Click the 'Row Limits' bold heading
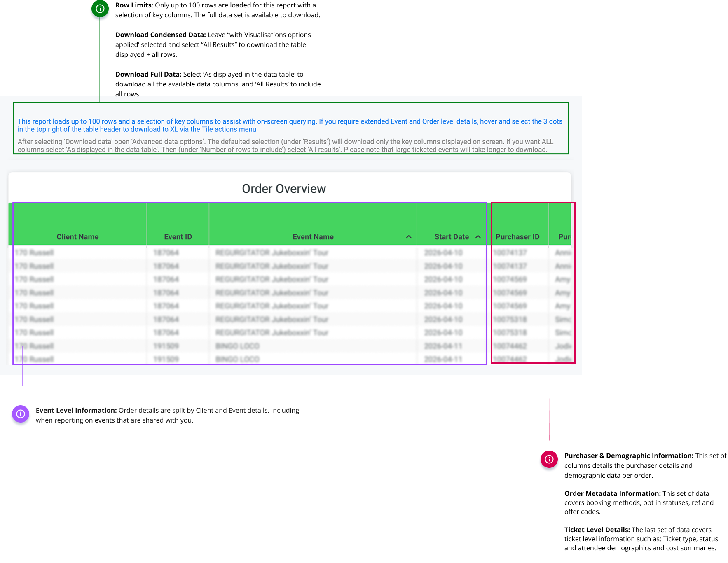728x563 pixels. [x=133, y=5]
